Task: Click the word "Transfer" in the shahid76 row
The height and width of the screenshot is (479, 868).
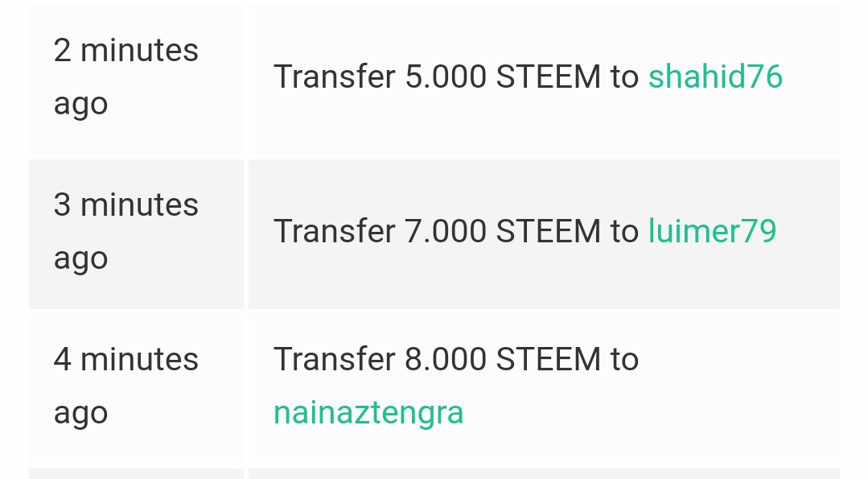Action: pyautogui.click(x=335, y=77)
